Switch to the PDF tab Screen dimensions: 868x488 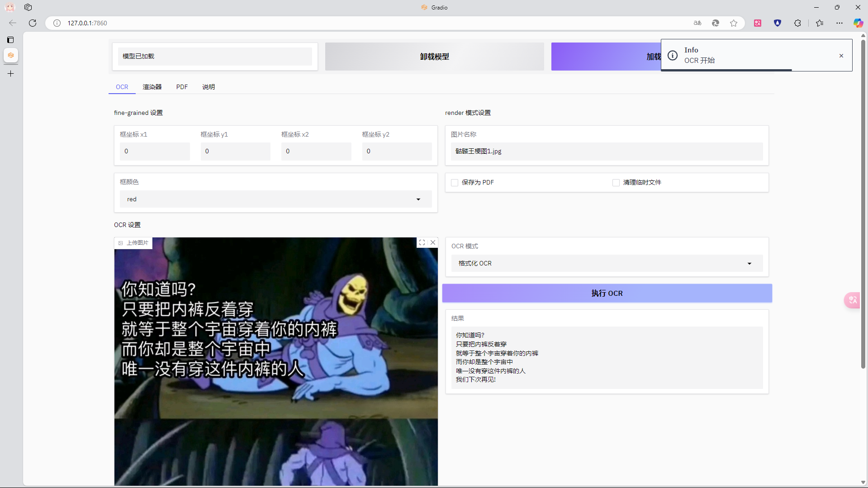(x=182, y=87)
